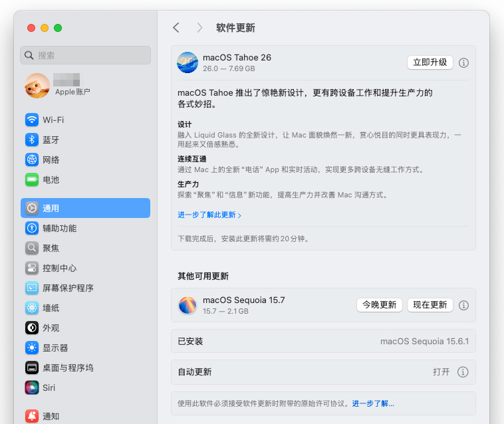Click the Bluetooth (蓝牙) icon
This screenshot has width=504, height=424.
click(x=32, y=140)
